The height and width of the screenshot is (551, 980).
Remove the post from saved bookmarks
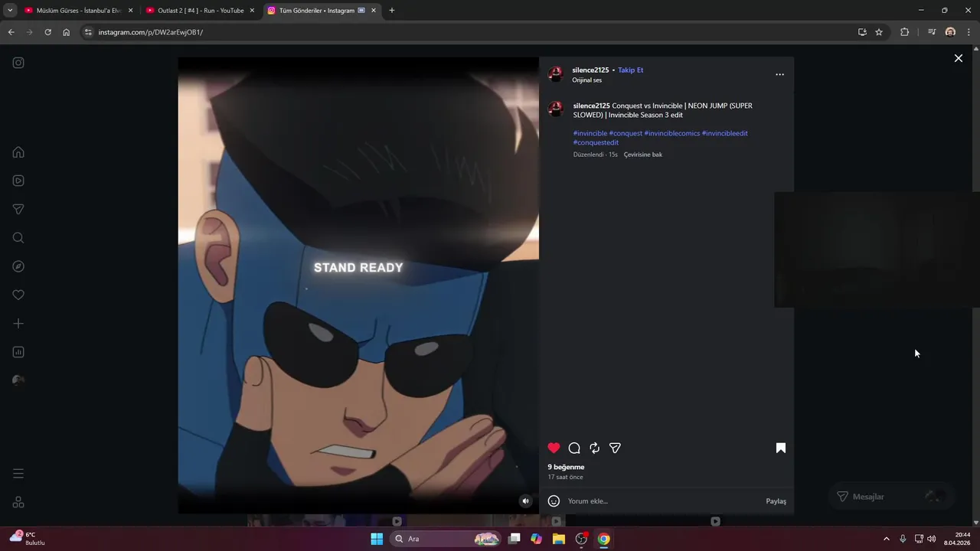[780, 448]
